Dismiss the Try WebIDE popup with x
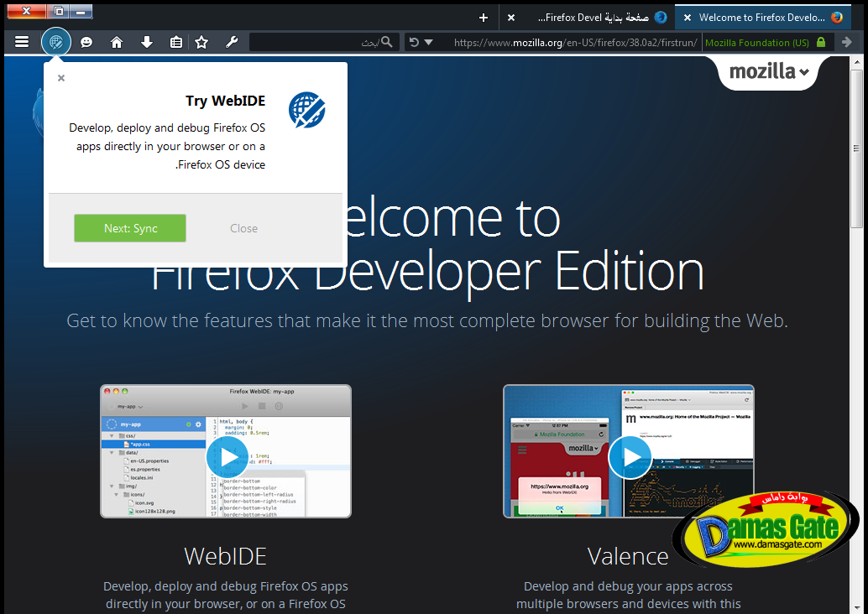The image size is (868, 614). pyautogui.click(x=61, y=78)
